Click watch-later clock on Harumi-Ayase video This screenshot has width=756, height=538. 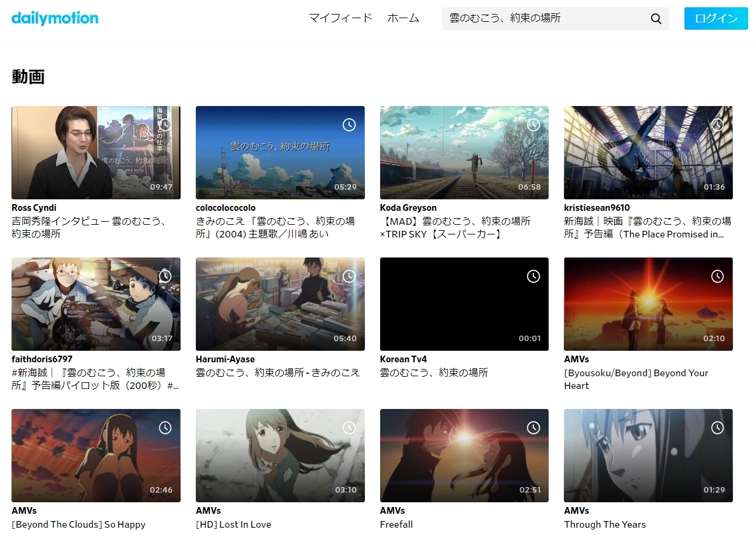point(349,276)
